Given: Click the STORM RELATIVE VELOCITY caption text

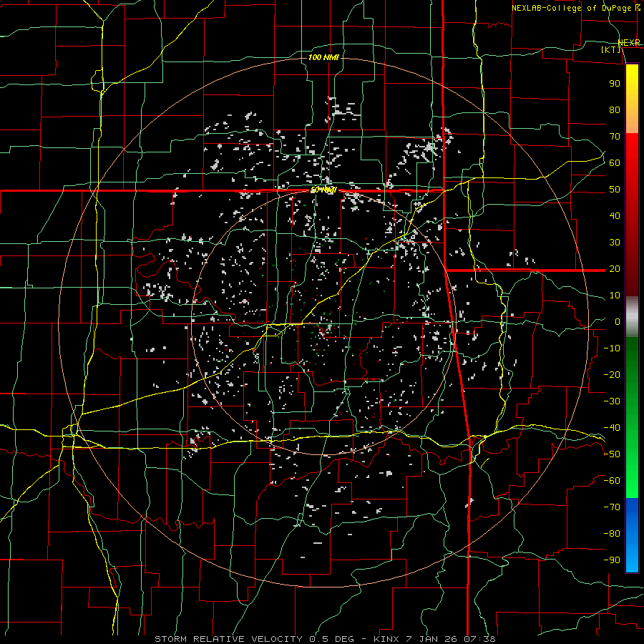Looking at the screenshot, I should pyautogui.click(x=228, y=639).
